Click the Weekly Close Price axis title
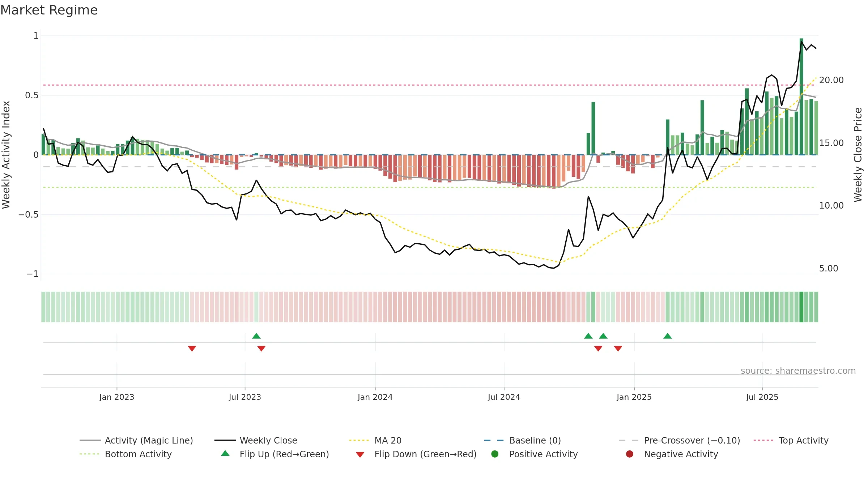This screenshot has height=488, width=868. [x=858, y=155]
